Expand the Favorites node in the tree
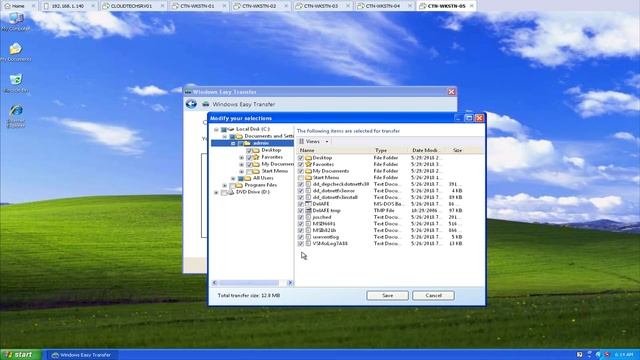This screenshot has width=640, height=360. coord(242,158)
